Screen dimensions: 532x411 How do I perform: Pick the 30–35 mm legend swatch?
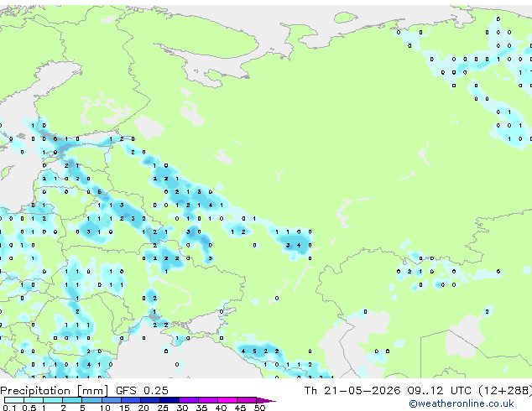point(189,400)
